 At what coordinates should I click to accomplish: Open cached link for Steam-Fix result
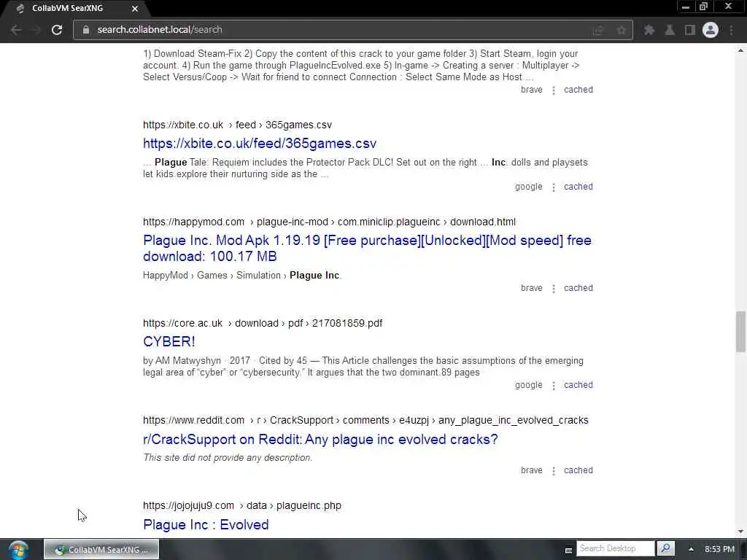coord(578,90)
